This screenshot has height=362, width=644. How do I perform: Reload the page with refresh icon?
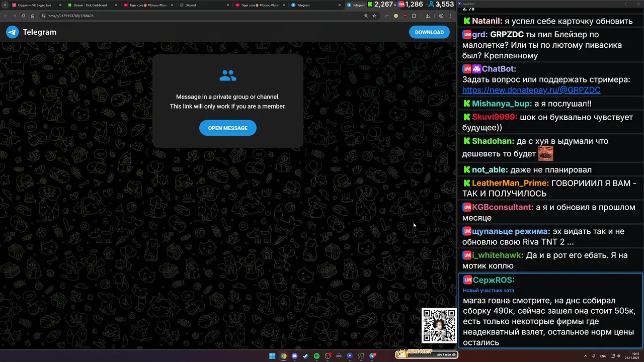pyautogui.click(x=23, y=16)
